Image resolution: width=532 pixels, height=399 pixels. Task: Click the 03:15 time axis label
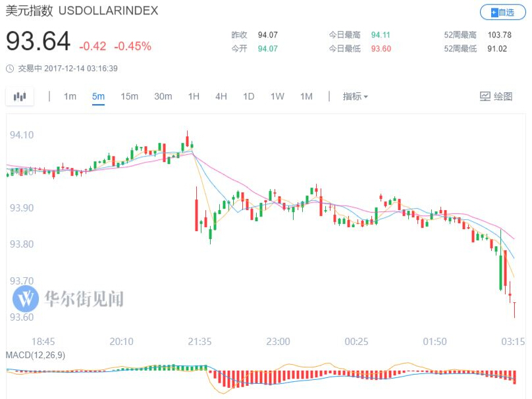(513, 341)
